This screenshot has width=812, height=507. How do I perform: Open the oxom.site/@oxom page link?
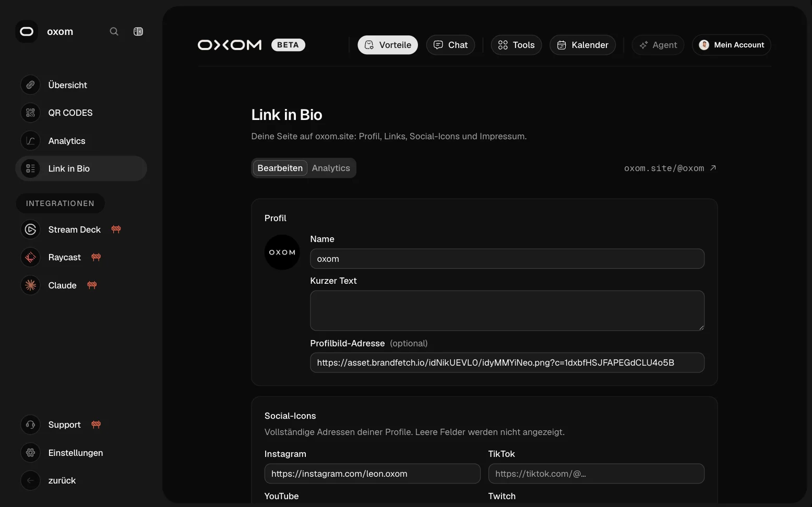click(670, 168)
